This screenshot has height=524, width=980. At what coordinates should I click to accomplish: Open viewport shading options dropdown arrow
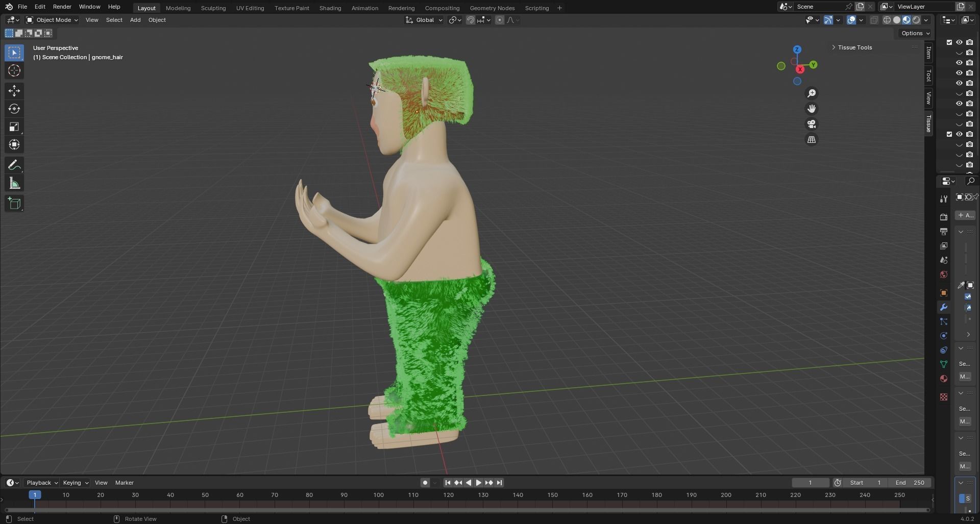(926, 20)
